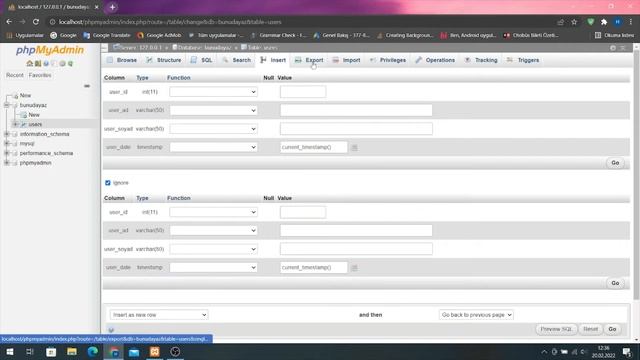
Task: Open the Favorites tables link
Action: click(x=40, y=76)
